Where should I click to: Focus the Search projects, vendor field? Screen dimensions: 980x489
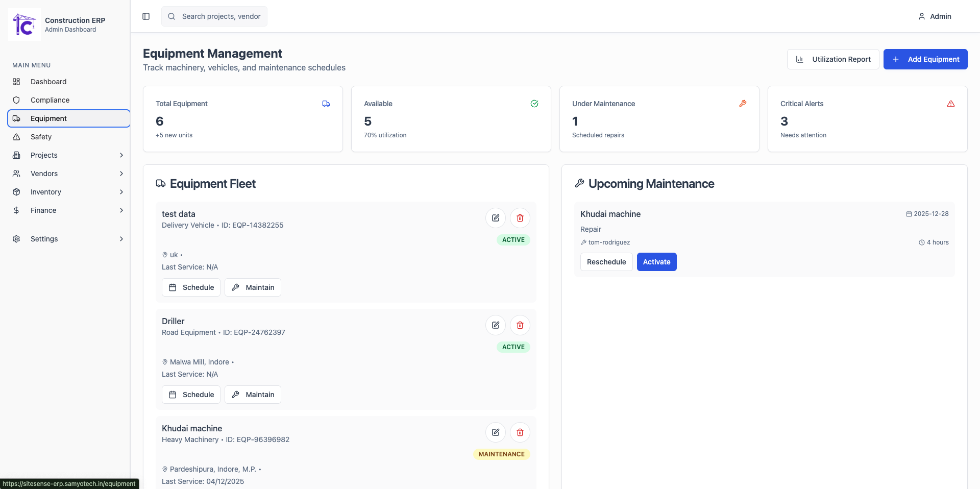[214, 16]
